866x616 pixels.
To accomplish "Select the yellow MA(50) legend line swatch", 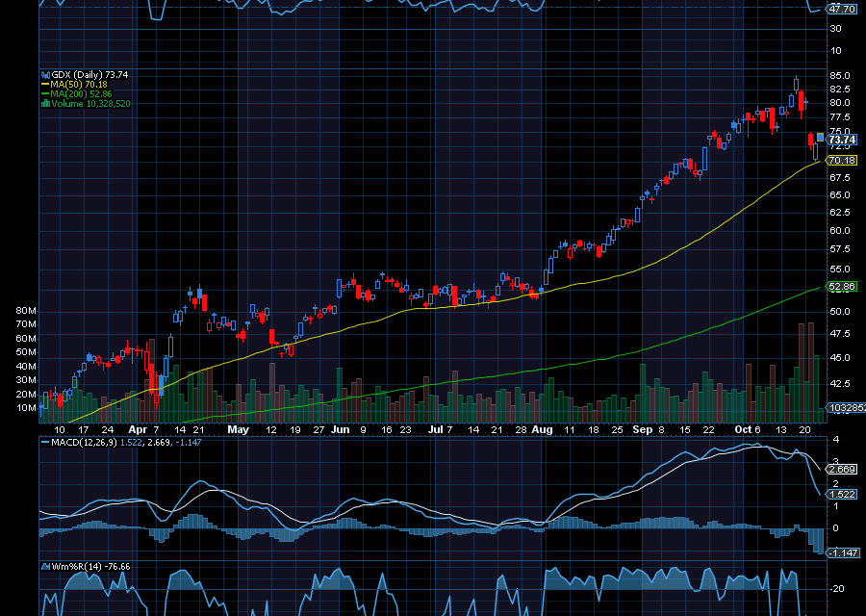I will click(x=44, y=84).
